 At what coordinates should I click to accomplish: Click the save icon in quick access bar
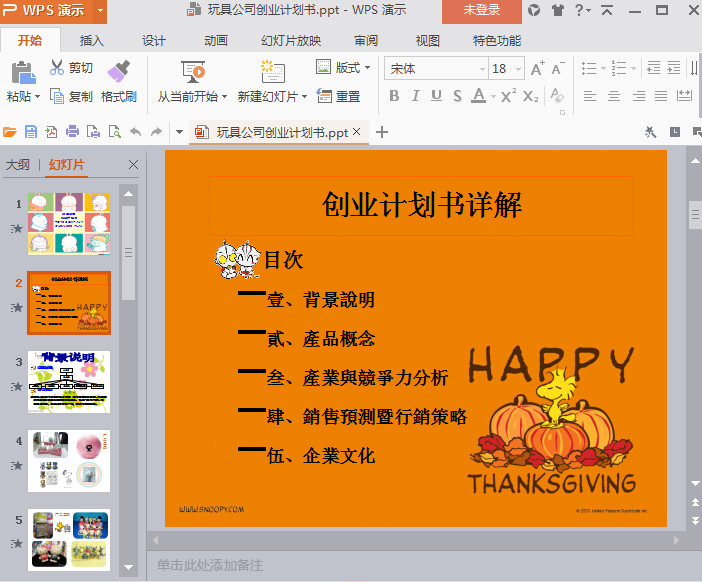pos(30,132)
